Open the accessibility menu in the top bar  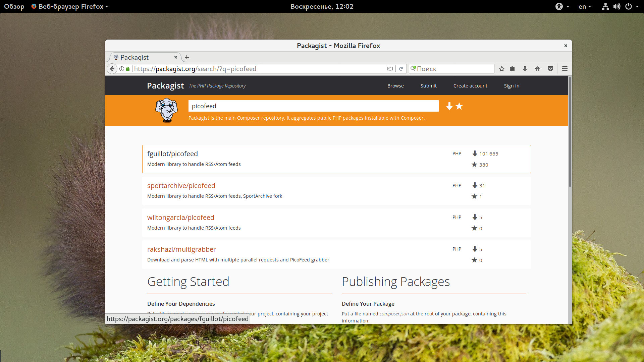(562, 6)
